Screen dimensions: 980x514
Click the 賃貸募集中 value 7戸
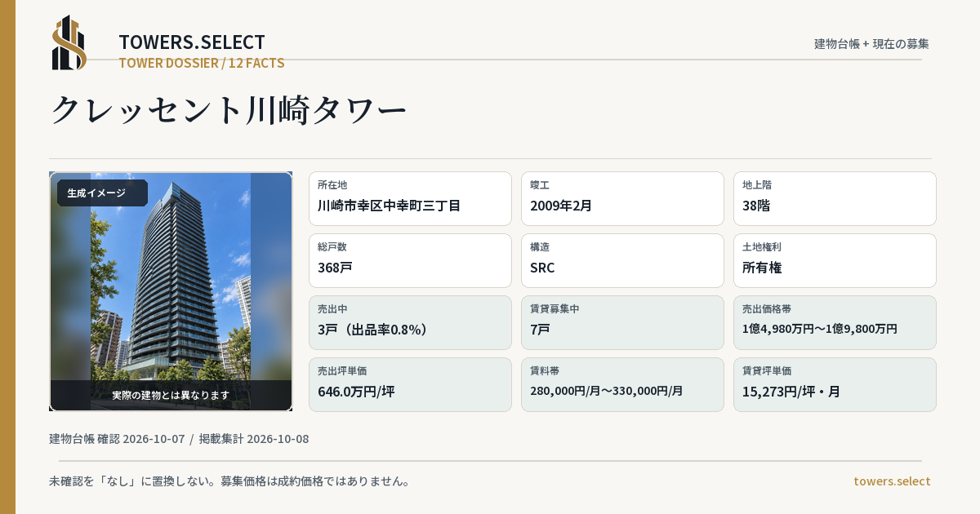coord(540,330)
